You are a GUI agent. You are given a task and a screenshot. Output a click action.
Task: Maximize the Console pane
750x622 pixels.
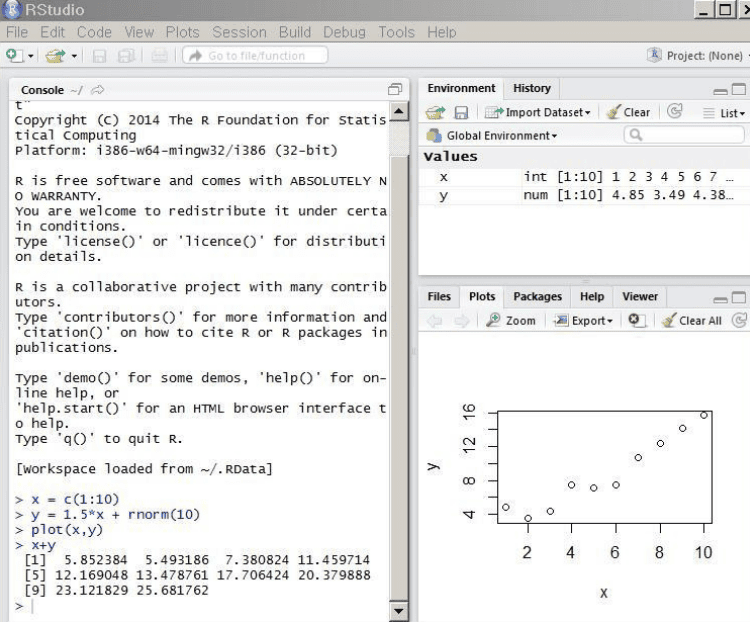[x=394, y=89]
